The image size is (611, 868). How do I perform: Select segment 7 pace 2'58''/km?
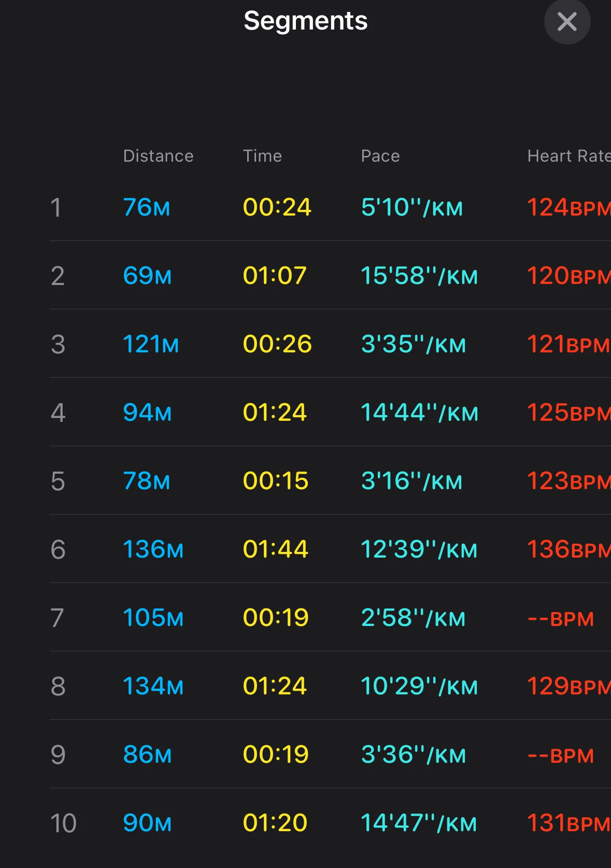click(413, 618)
